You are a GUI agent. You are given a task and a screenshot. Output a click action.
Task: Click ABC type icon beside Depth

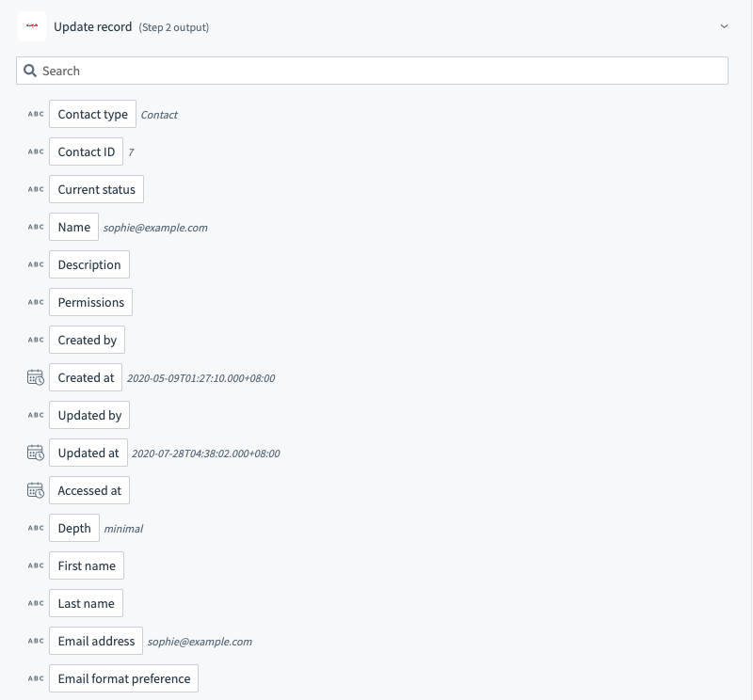36,528
